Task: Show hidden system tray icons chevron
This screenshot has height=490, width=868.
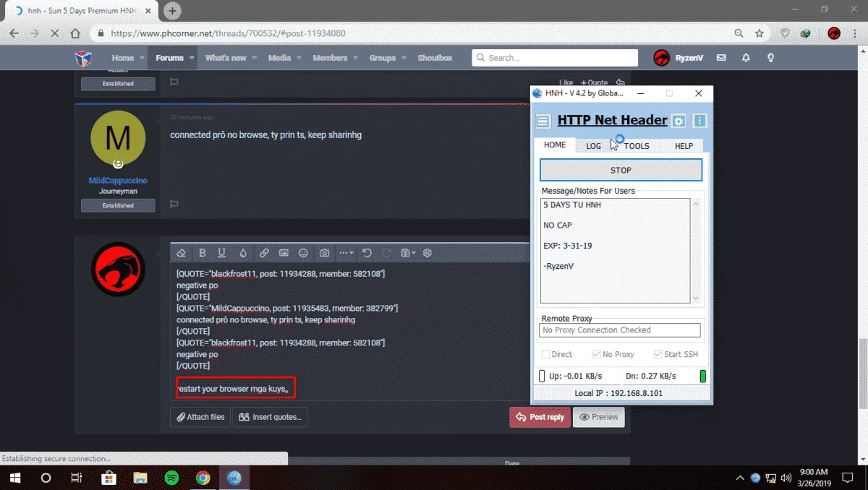Action: point(739,478)
